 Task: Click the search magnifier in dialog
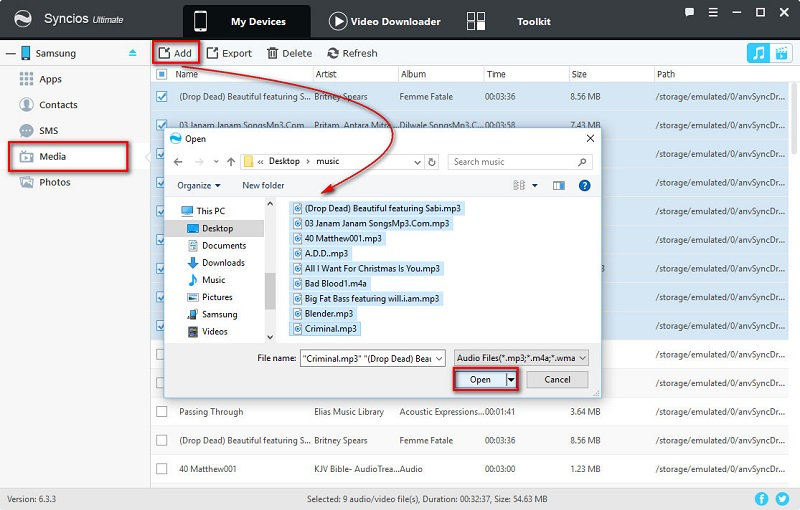click(582, 162)
